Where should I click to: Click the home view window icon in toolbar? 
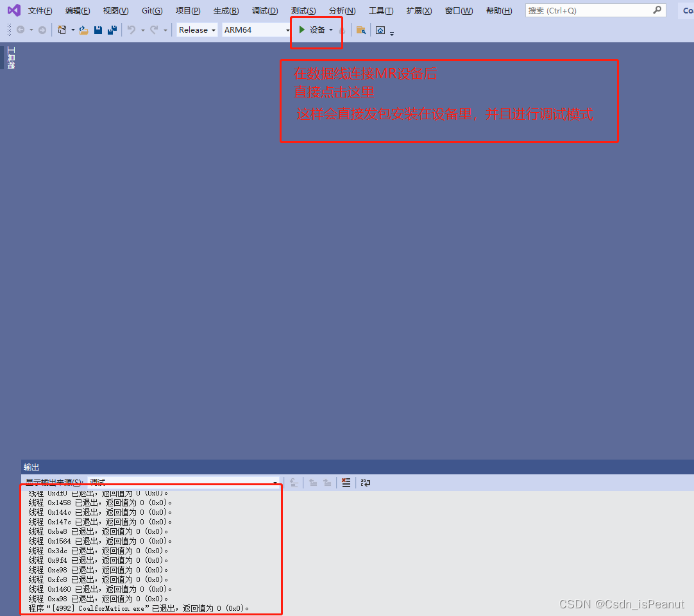(x=380, y=30)
